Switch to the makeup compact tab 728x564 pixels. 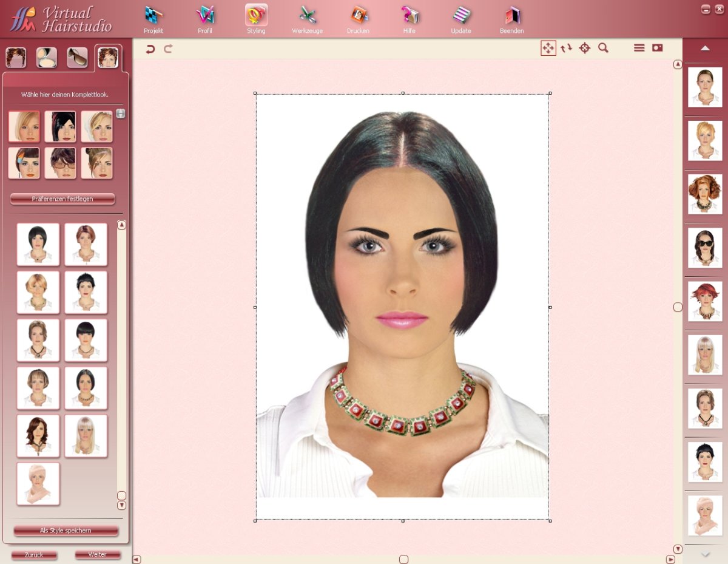click(x=47, y=58)
